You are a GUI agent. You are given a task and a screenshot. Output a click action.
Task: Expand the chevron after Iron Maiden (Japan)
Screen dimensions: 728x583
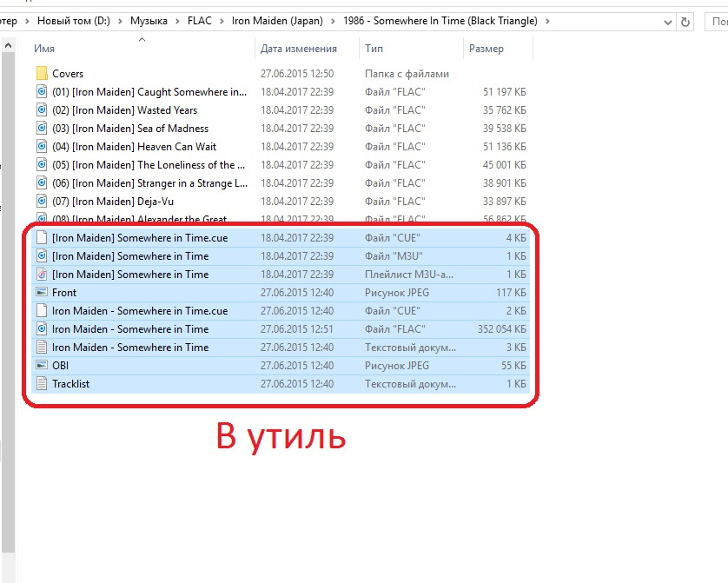coord(333,22)
